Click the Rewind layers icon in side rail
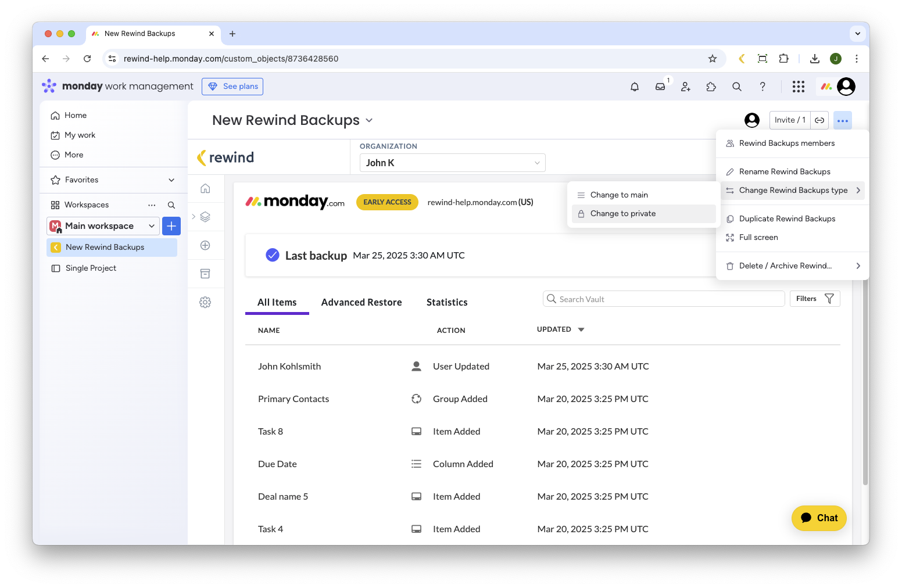This screenshot has width=902, height=588. click(x=205, y=217)
